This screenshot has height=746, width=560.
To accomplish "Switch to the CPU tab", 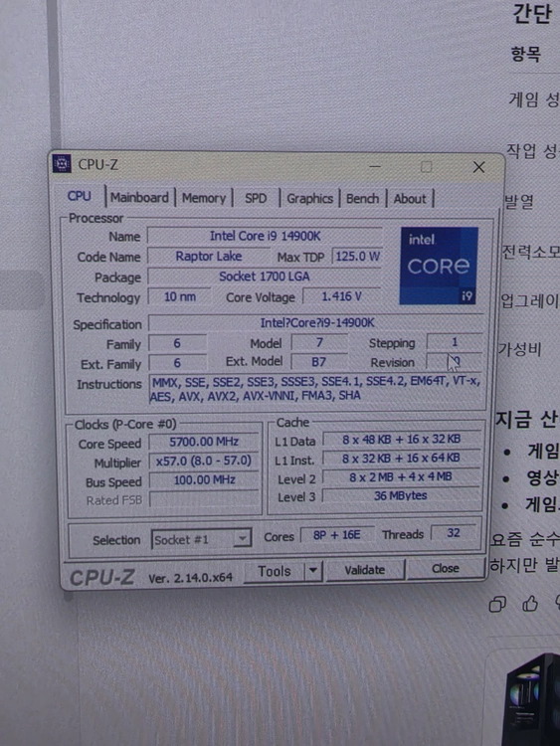I will click(79, 196).
